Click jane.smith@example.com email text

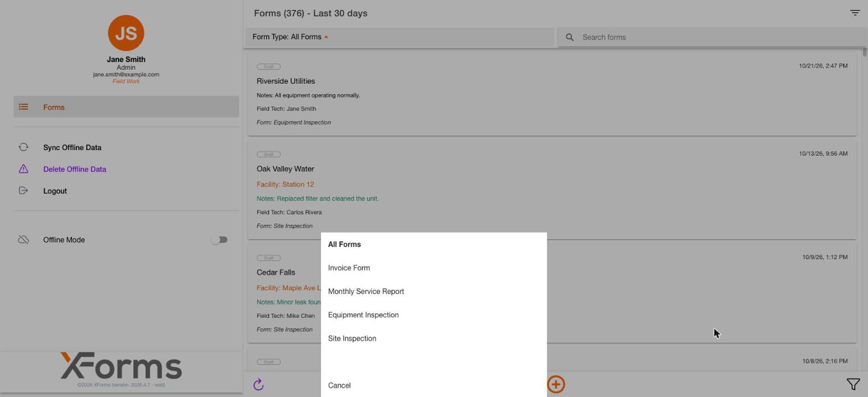[126, 74]
